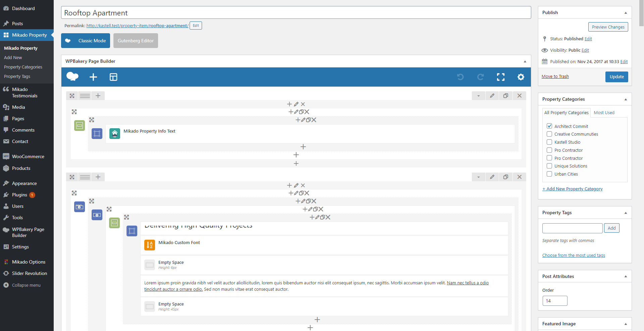Collapse the Property Categories panel
The height and width of the screenshot is (331, 644).
pyautogui.click(x=626, y=99)
